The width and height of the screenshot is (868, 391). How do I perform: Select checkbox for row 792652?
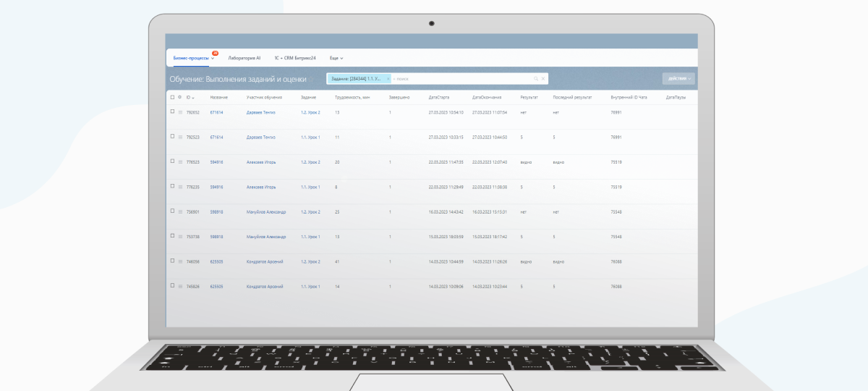pos(172,112)
